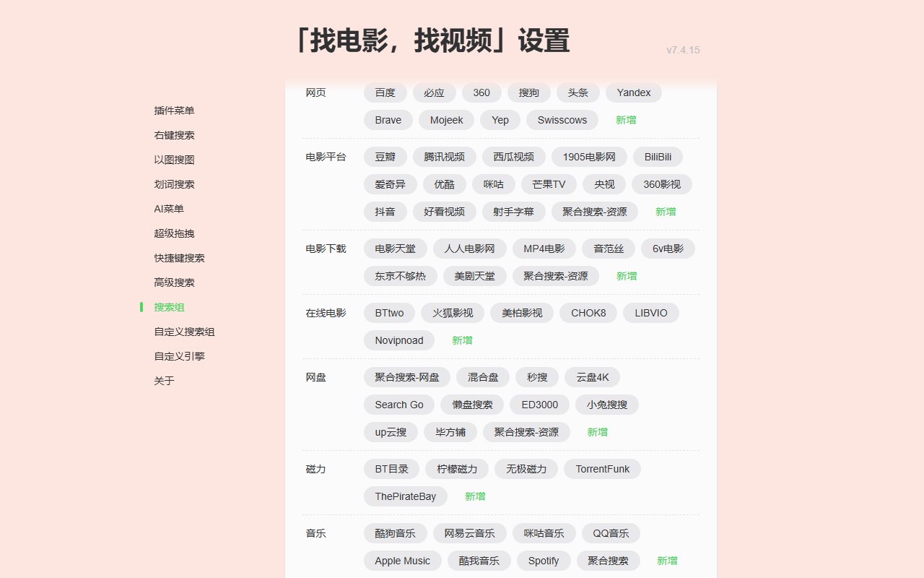
Task: Click the Yandex engine tag
Action: click(x=634, y=92)
